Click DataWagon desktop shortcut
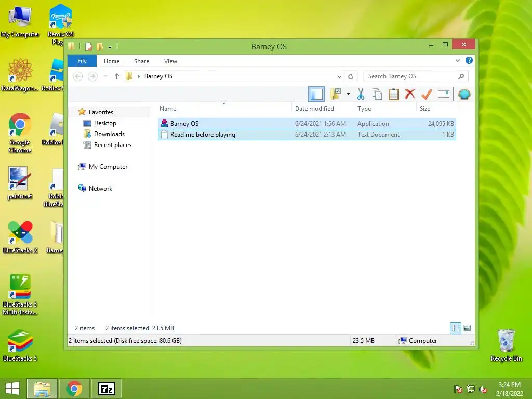The image size is (532, 399). pyautogui.click(x=20, y=75)
